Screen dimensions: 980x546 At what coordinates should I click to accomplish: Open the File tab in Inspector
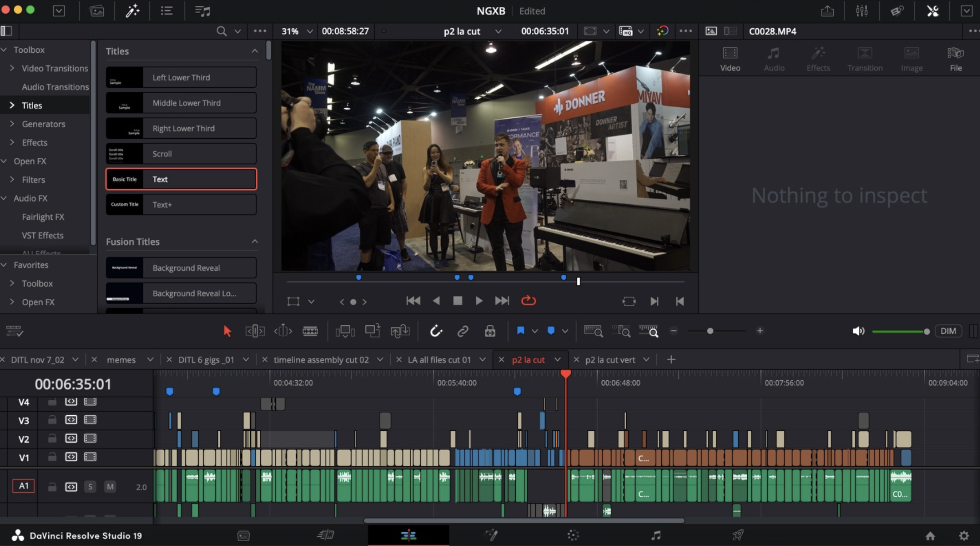pyautogui.click(x=955, y=59)
